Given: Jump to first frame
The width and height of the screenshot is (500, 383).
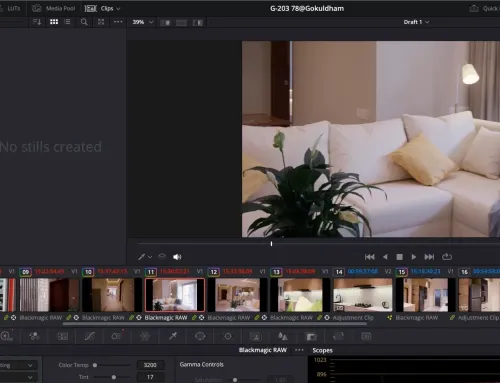Looking at the screenshot, I should pos(370,257).
